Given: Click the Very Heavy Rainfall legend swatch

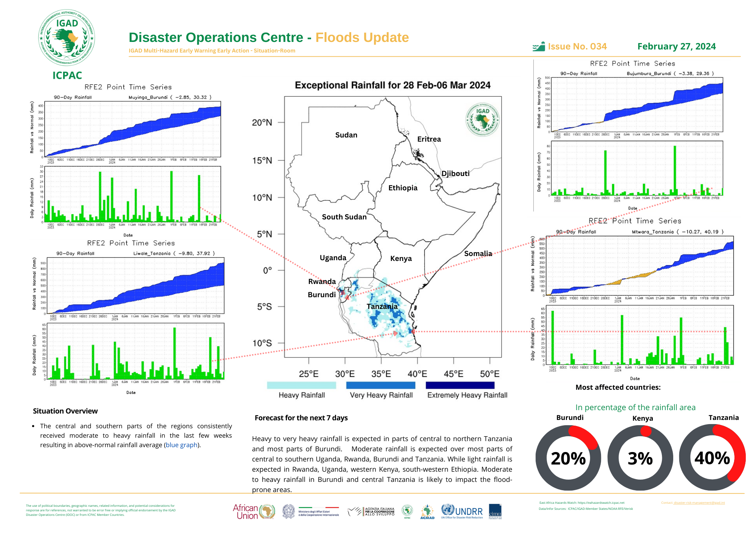Looking at the screenshot, I should 381,385.
